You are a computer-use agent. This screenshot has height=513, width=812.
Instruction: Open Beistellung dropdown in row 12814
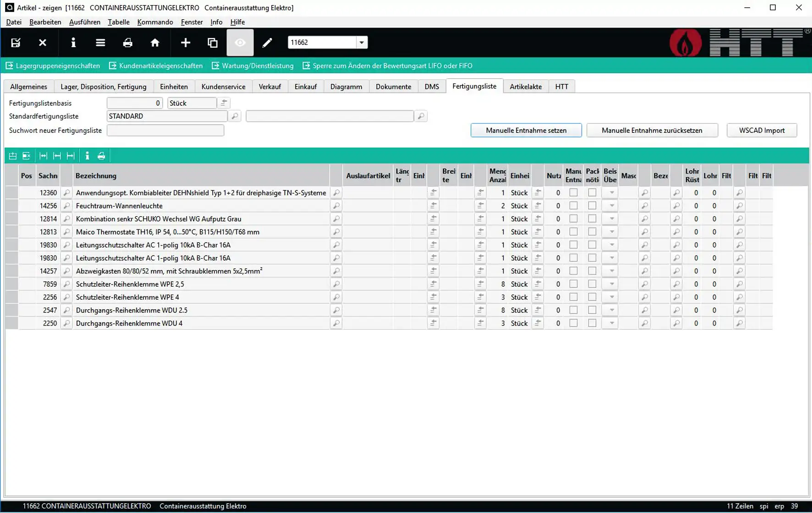tap(611, 219)
